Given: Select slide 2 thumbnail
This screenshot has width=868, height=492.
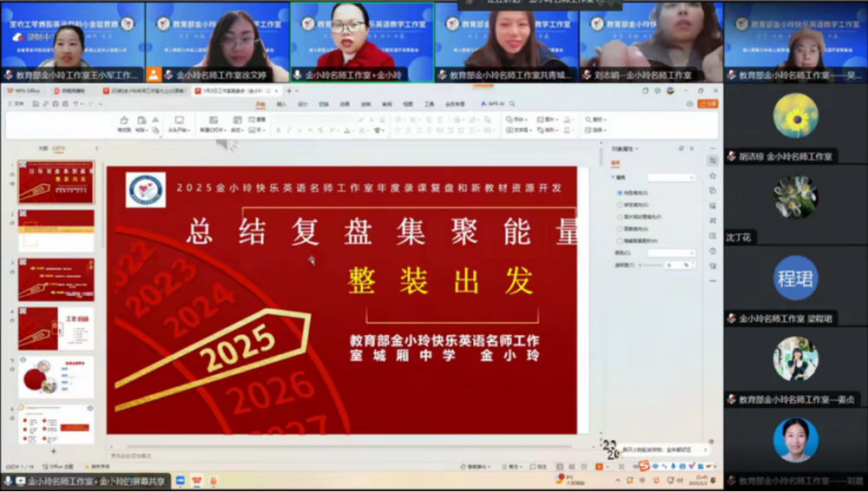Looking at the screenshot, I should click(x=56, y=231).
